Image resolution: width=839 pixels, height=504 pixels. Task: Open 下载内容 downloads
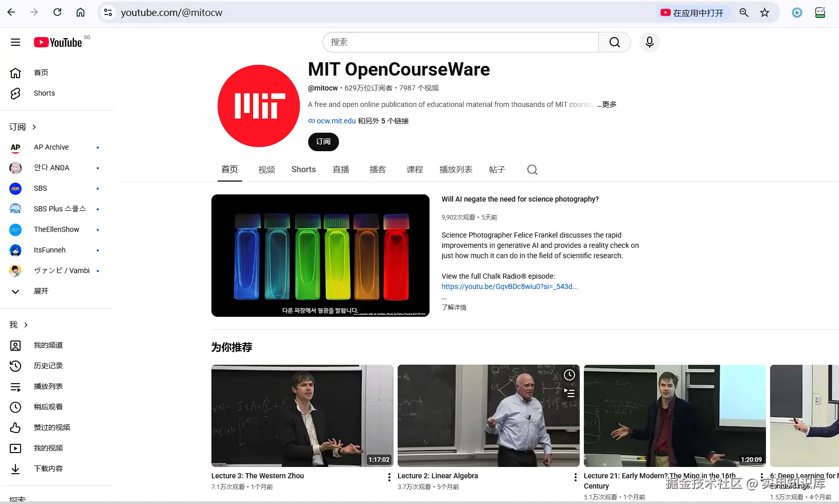tap(57, 469)
